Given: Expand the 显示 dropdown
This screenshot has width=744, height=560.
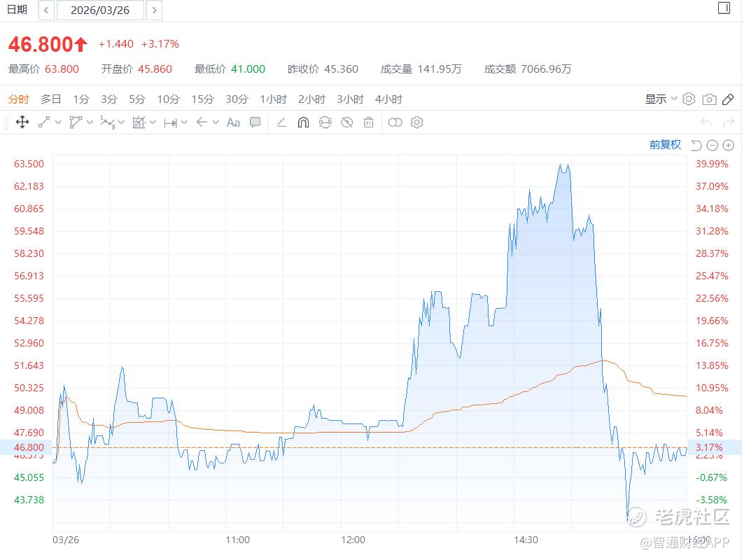Looking at the screenshot, I should [x=661, y=99].
